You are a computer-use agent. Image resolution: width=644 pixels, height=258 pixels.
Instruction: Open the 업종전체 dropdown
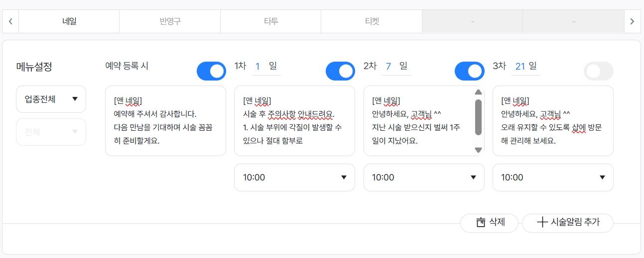[51, 99]
